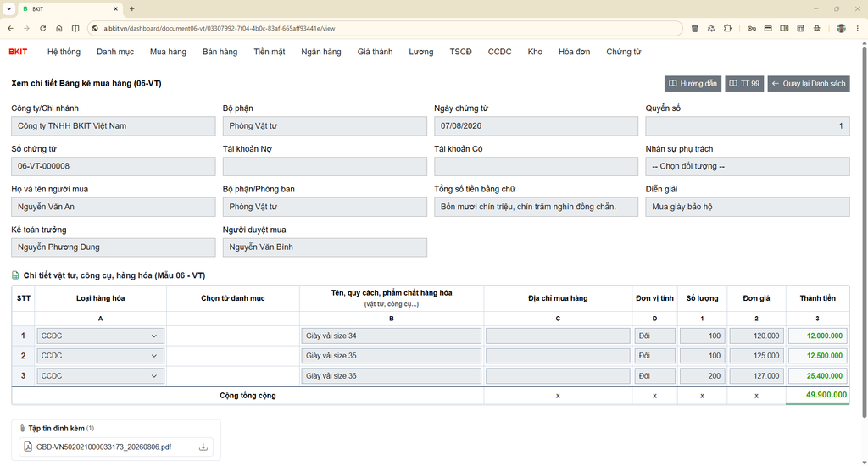This screenshot has width=868, height=466.
Task: Click the BKIT logo
Action: (x=18, y=52)
